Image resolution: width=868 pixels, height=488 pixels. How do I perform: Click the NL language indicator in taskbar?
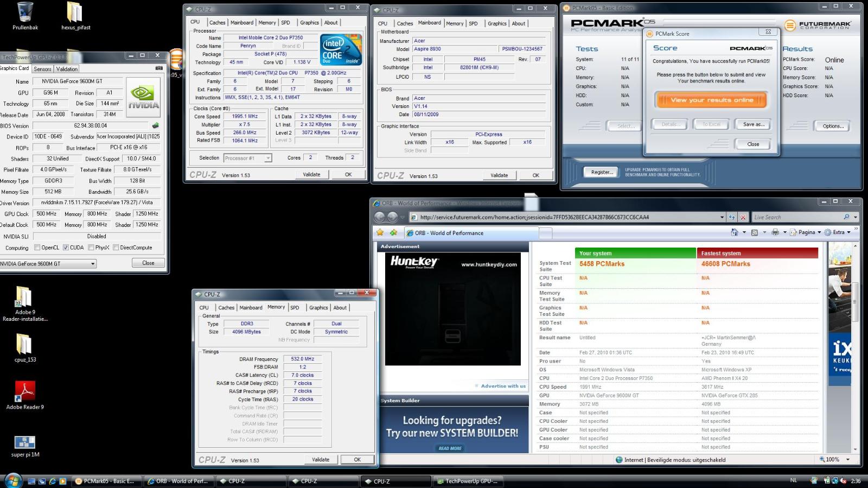pos(794,480)
